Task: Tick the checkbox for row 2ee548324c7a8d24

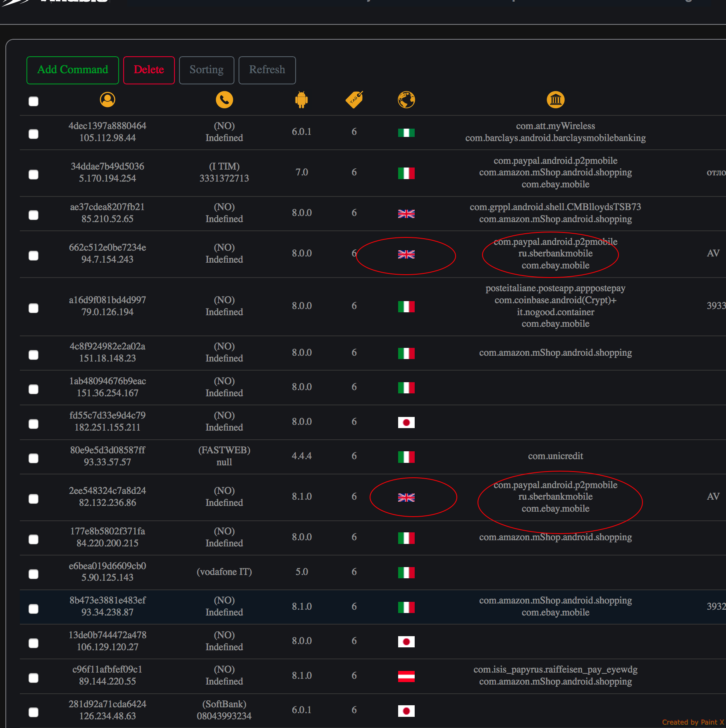Action: pyautogui.click(x=33, y=498)
